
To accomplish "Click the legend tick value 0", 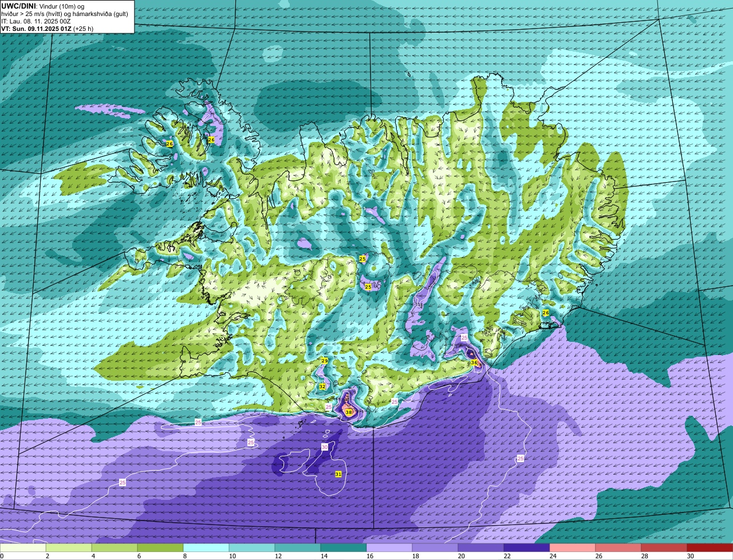I will tap(2, 556).
